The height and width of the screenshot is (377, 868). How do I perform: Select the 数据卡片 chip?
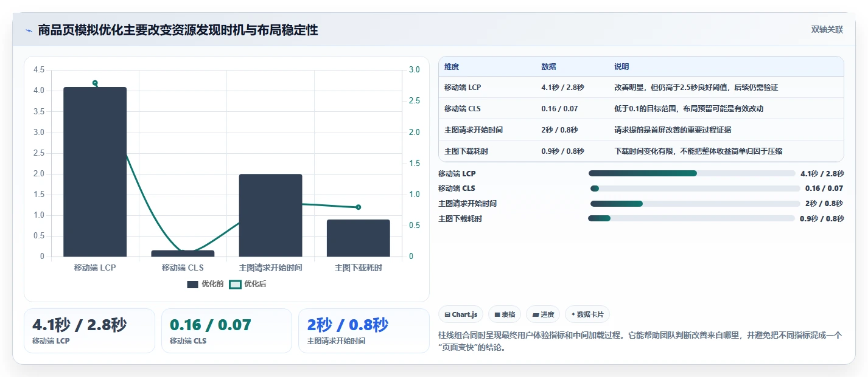(x=587, y=314)
